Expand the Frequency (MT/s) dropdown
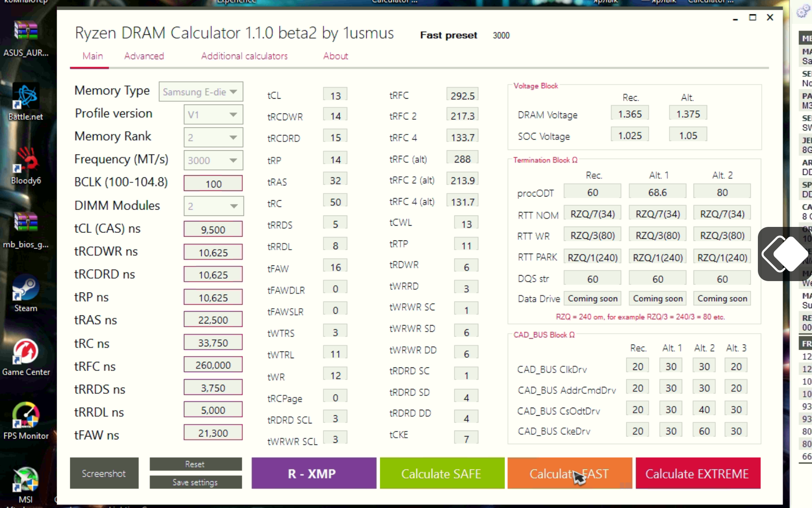 213,160
